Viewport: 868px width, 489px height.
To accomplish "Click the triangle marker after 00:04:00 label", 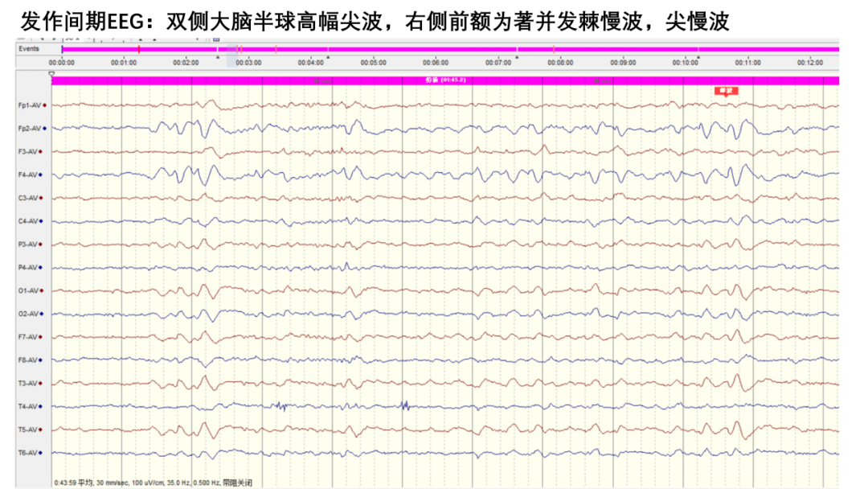I will pyautogui.click(x=328, y=57).
